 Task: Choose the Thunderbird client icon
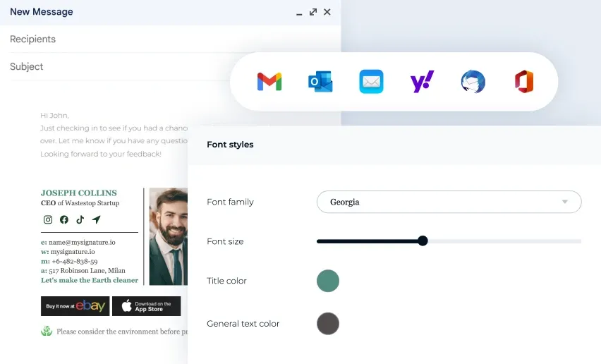[x=473, y=82]
